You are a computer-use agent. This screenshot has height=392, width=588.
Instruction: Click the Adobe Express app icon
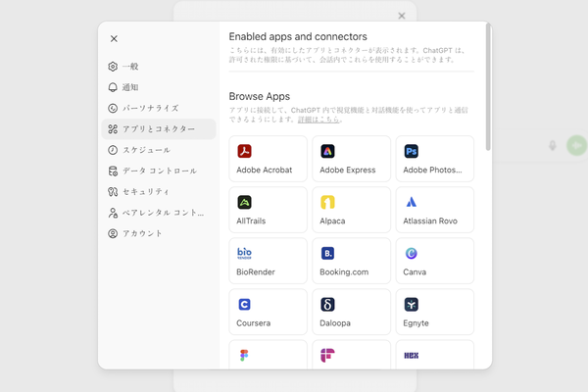pyautogui.click(x=327, y=151)
